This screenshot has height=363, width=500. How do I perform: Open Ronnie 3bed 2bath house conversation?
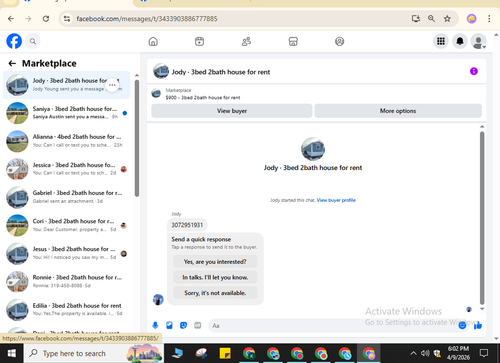click(x=67, y=281)
